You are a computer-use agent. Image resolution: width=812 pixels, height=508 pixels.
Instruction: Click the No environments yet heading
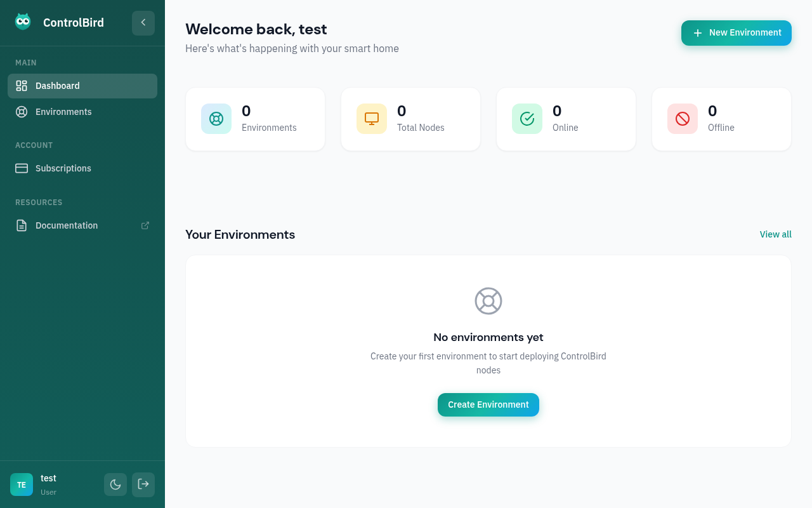coord(488,337)
